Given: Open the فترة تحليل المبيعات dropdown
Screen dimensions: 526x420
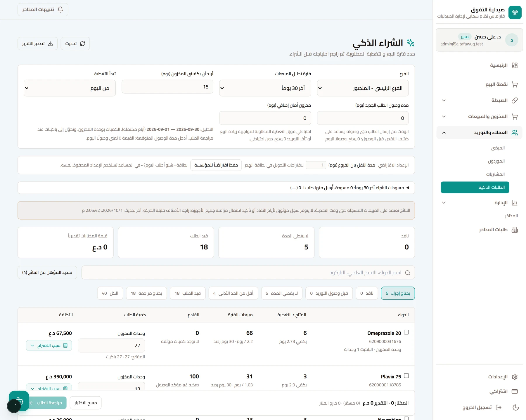Looking at the screenshot, I should [x=265, y=88].
